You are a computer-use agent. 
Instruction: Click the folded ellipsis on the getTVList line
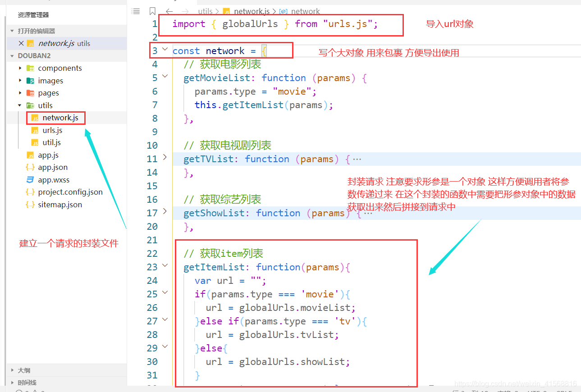(x=357, y=159)
